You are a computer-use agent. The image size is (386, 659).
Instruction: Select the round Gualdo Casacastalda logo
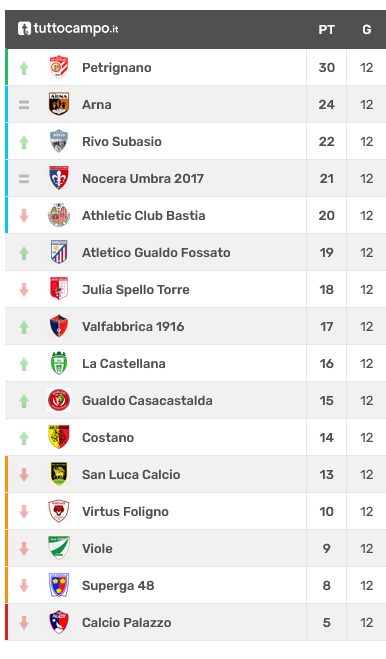click(x=59, y=400)
